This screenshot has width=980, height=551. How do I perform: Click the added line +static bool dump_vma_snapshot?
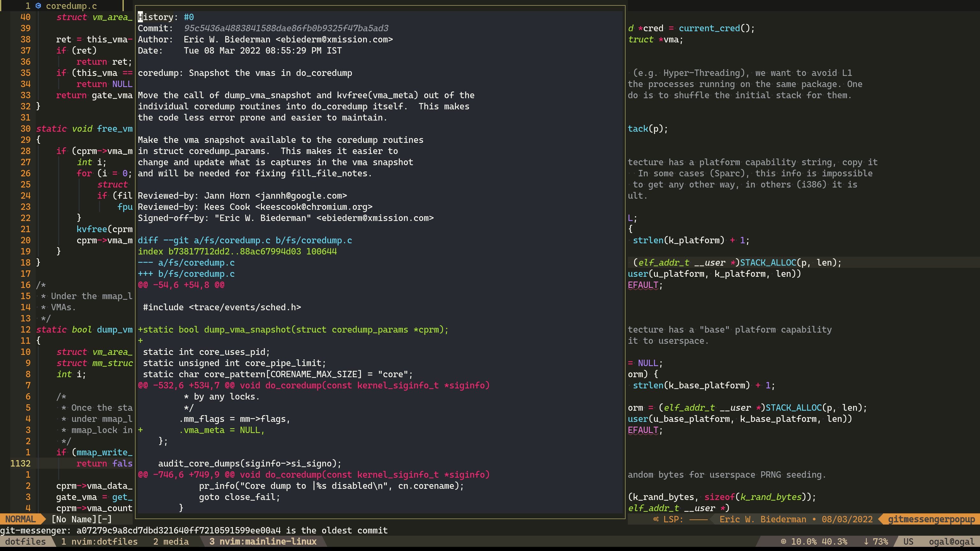pos(293,329)
